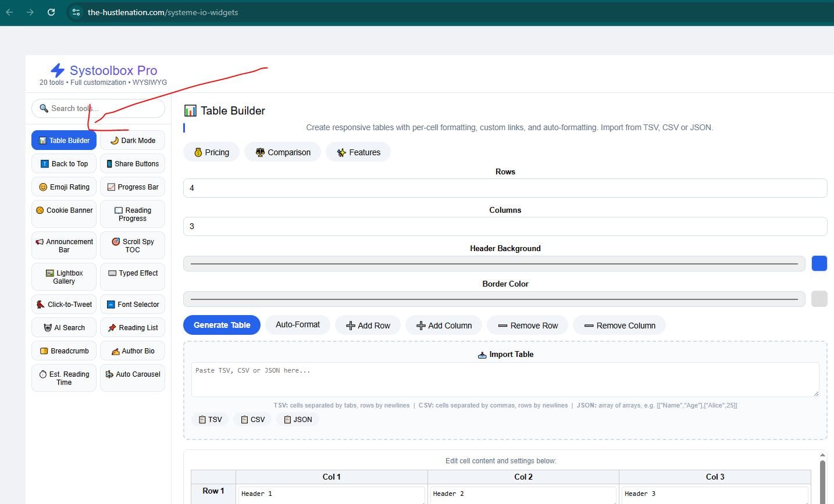Open the Announcement Bar tool
This screenshot has width=834, height=504.
[64, 245]
